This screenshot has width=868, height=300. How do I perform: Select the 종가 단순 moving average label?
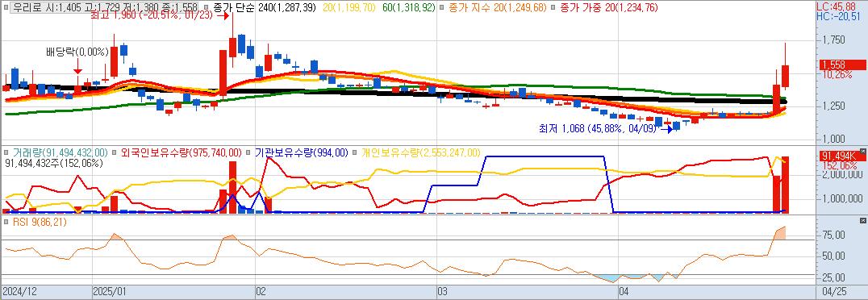pyautogui.click(x=264, y=8)
